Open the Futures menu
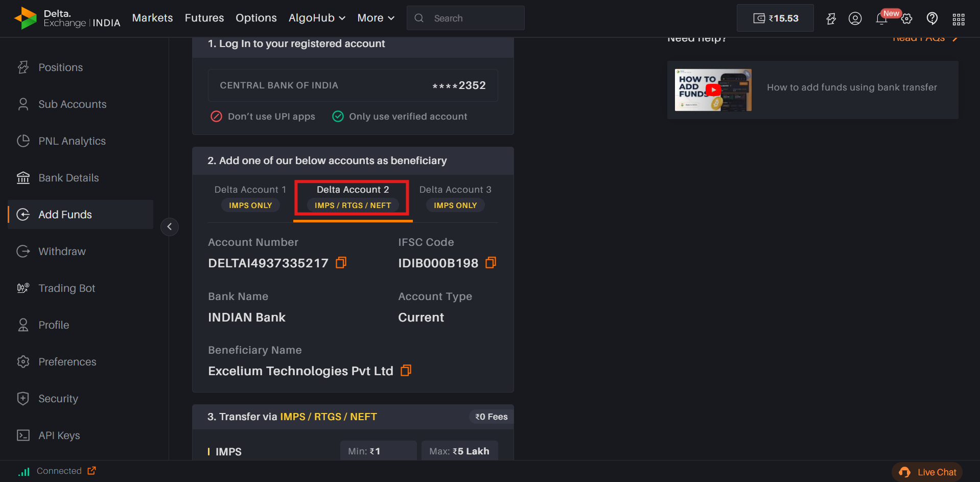Viewport: 980px width, 482px height. (204, 18)
